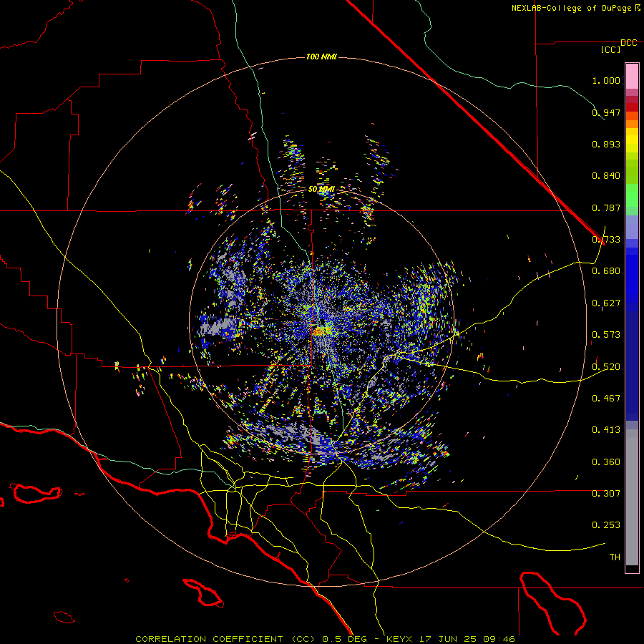This screenshot has height=644, width=644.
Task: Click the 0.733 scale value
Action: click(606, 240)
